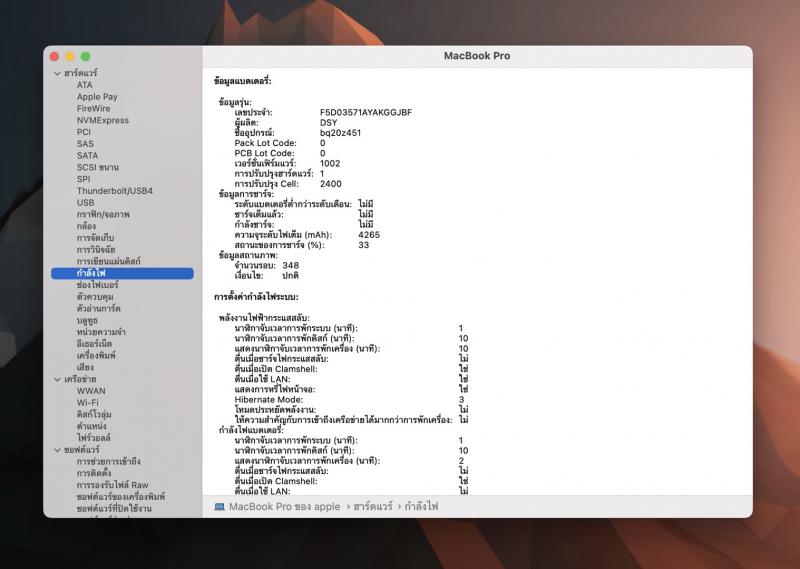Viewport: 800px width, 569px height.
Task: Click the PCB Lot Code label
Action: point(264,153)
